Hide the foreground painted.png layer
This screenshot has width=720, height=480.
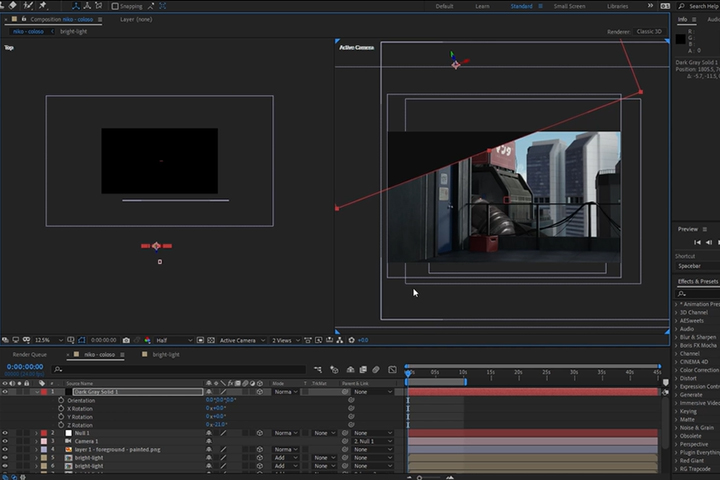click(5, 450)
